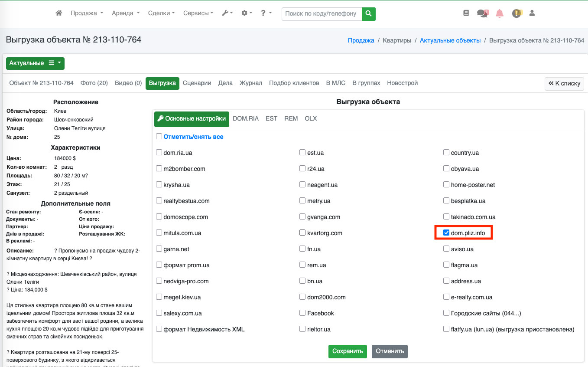Click the home icon in navbar
The image size is (588, 367).
click(59, 13)
